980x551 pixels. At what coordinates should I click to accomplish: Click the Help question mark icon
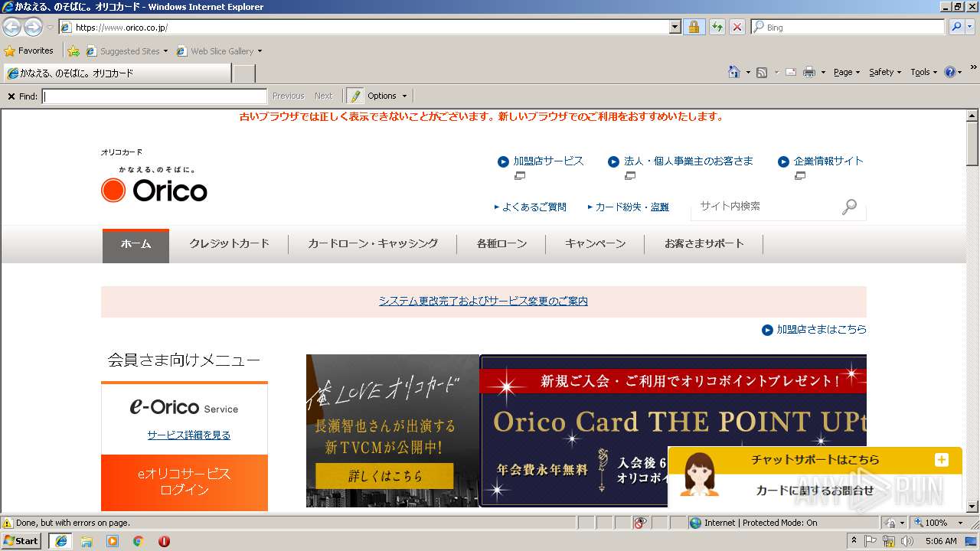click(x=950, y=72)
